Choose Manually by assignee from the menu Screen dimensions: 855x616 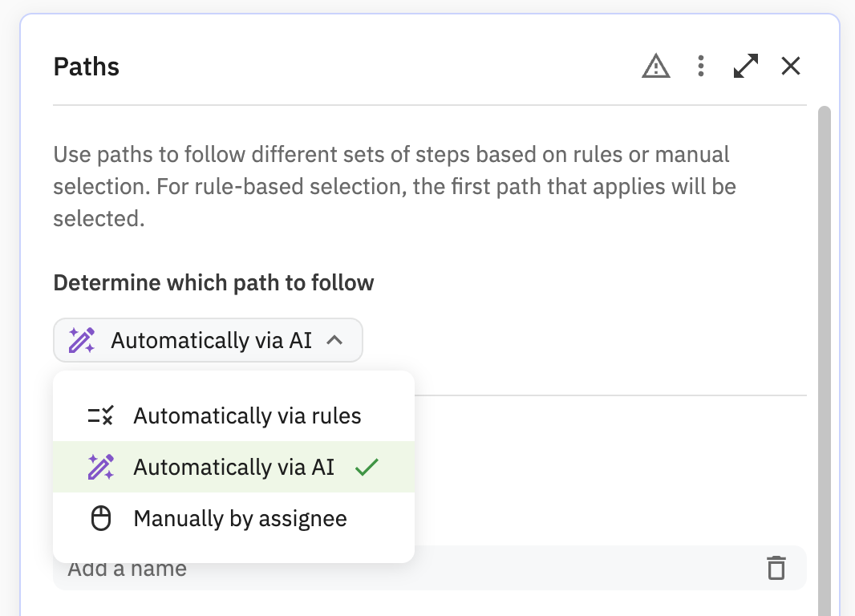[241, 518]
